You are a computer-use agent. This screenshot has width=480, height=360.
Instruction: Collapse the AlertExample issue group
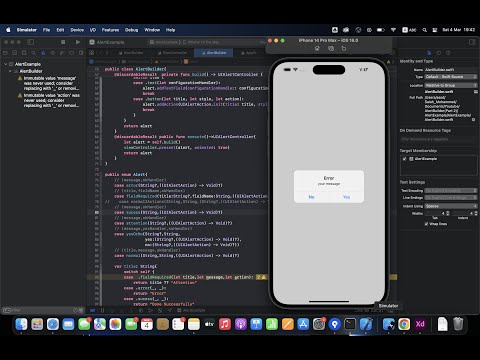(x=5, y=64)
